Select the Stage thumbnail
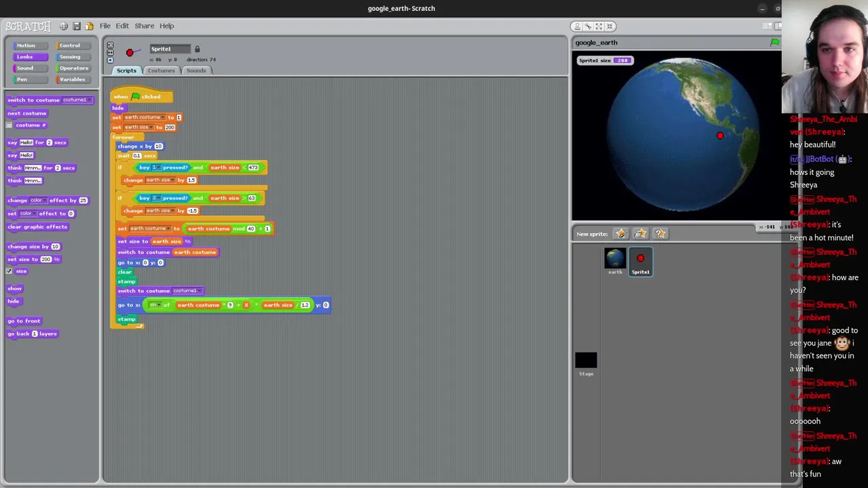This screenshot has width=868, height=488. tap(586, 364)
